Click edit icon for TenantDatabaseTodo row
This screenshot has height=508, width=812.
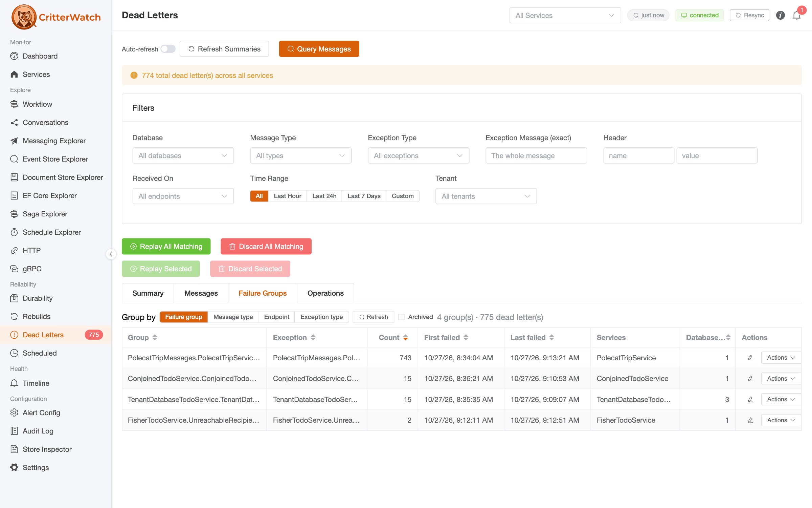750,399
